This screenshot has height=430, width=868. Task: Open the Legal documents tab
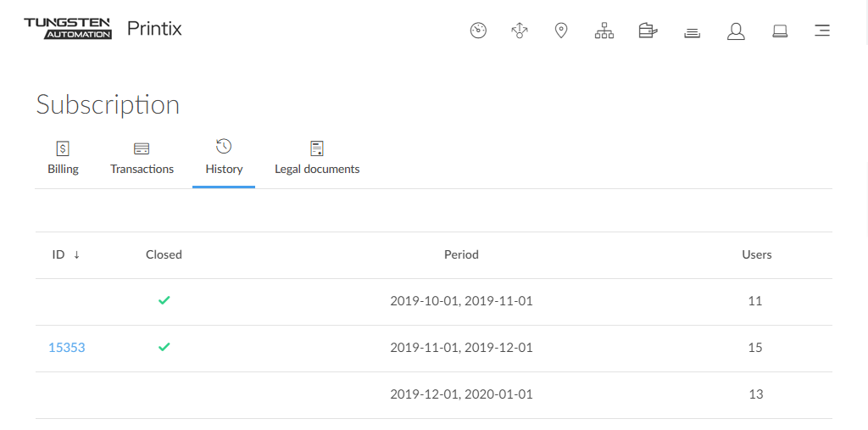pos(317,159)
